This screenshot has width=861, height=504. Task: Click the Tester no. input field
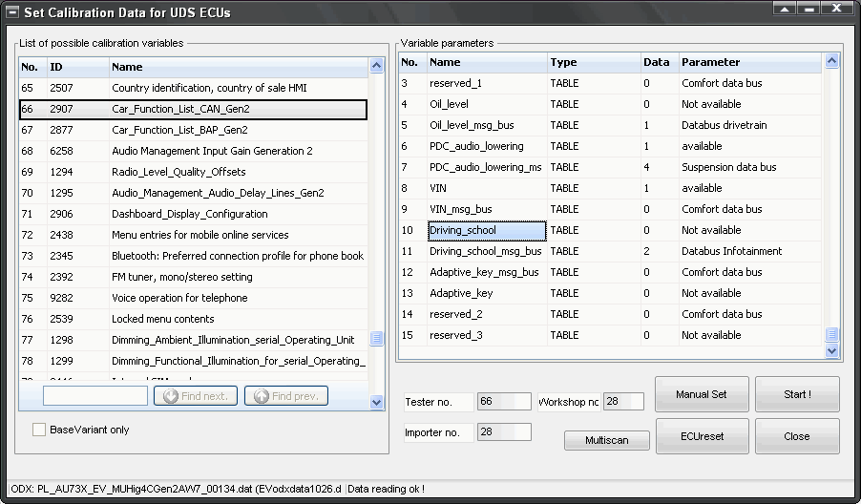[x=503, y=402]
